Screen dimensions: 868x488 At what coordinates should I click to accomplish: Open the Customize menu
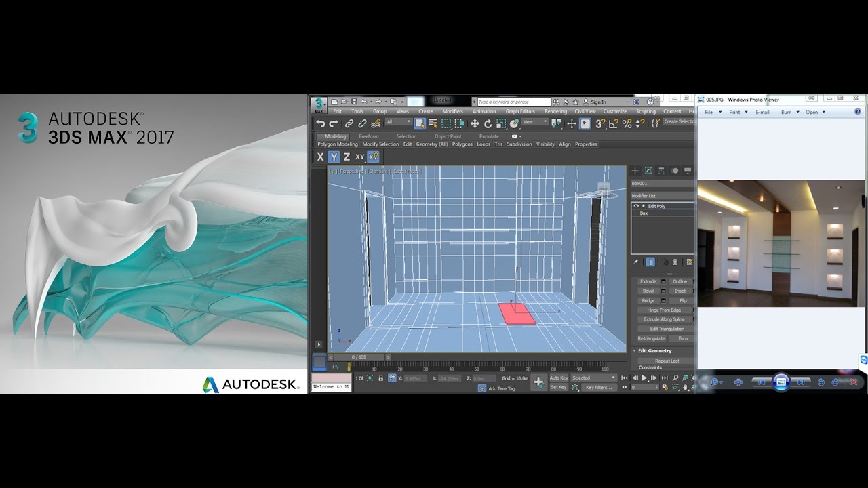[x=615, y=111]
